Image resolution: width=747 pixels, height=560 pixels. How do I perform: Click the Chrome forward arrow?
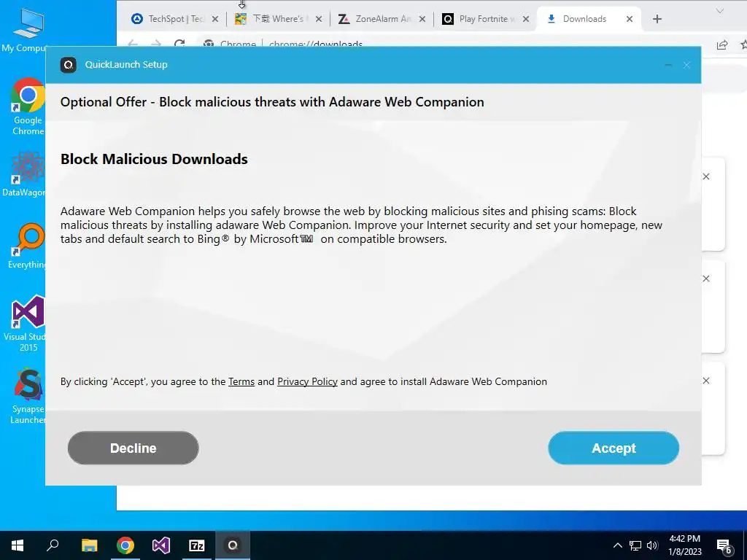coord(156,44)
